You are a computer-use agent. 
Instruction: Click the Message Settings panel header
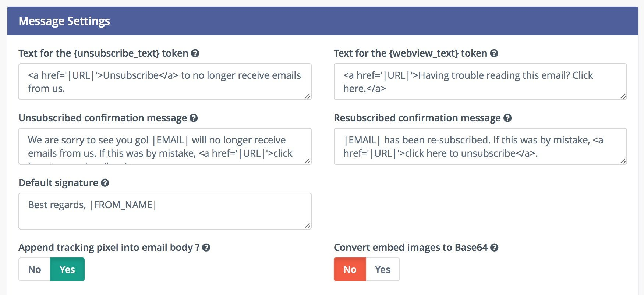tap(322, 21)
